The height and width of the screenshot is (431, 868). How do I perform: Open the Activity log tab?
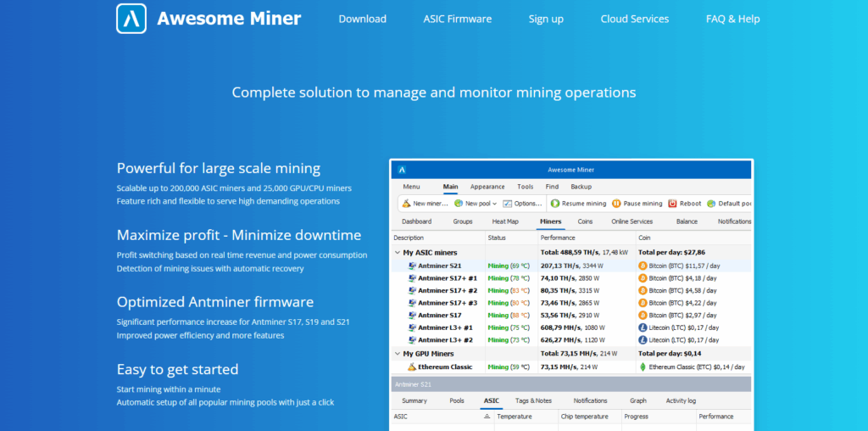[x=681, y=400]
